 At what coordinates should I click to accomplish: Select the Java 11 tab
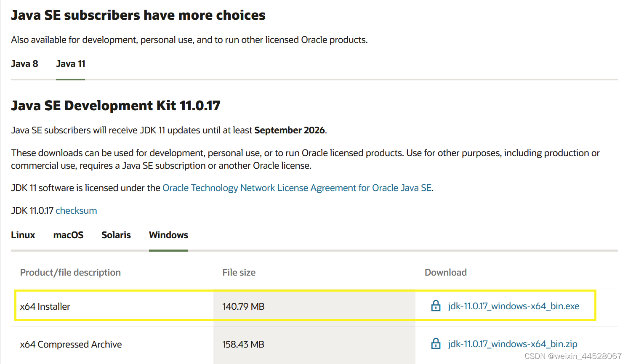pyautogui.click(x=71, y=64)
